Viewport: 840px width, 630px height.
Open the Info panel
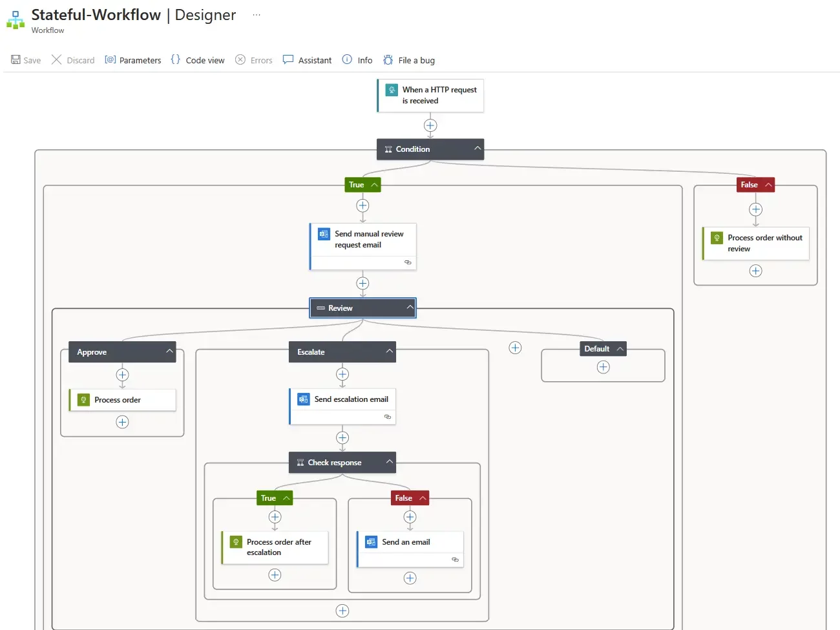click(x=357, y=60)
